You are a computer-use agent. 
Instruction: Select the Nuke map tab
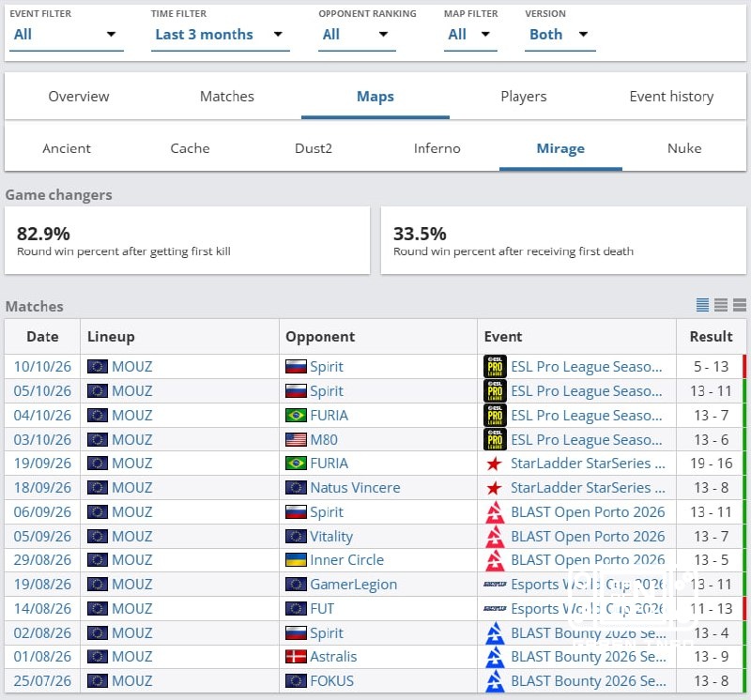(684, 148)
